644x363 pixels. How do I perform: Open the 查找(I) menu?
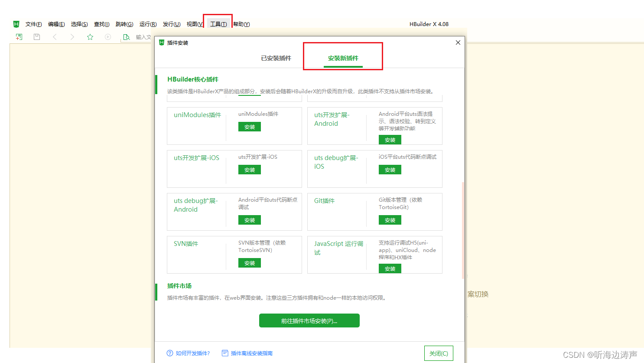101,24
